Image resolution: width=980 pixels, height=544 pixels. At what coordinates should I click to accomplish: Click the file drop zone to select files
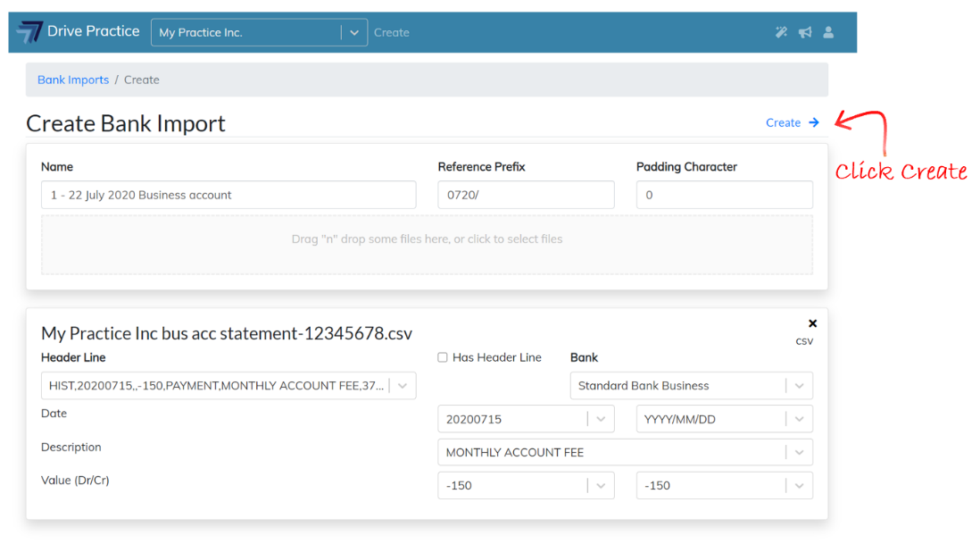tap(427, 245)
